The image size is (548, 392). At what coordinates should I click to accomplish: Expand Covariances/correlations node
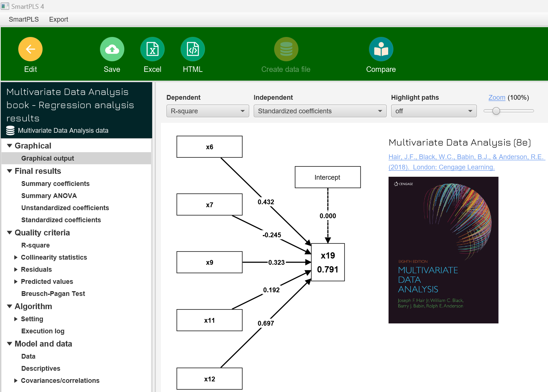point(16,381)
